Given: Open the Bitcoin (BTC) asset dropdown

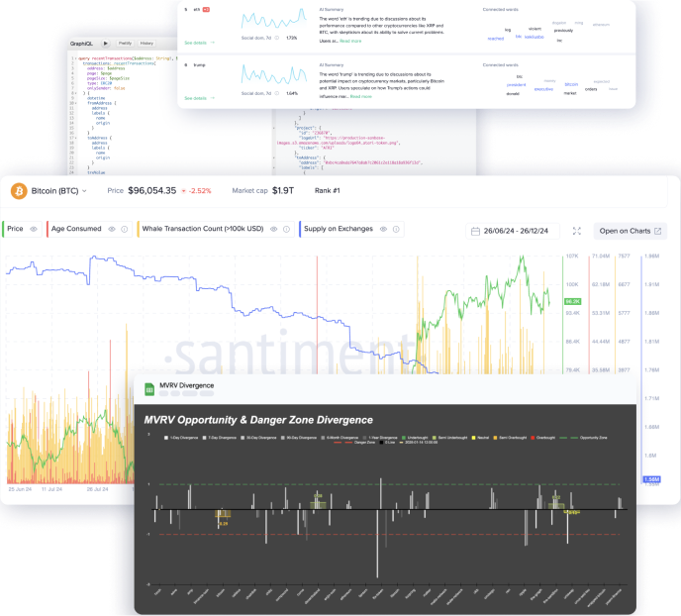Looking at the screenshot, I should click(59, 191).
